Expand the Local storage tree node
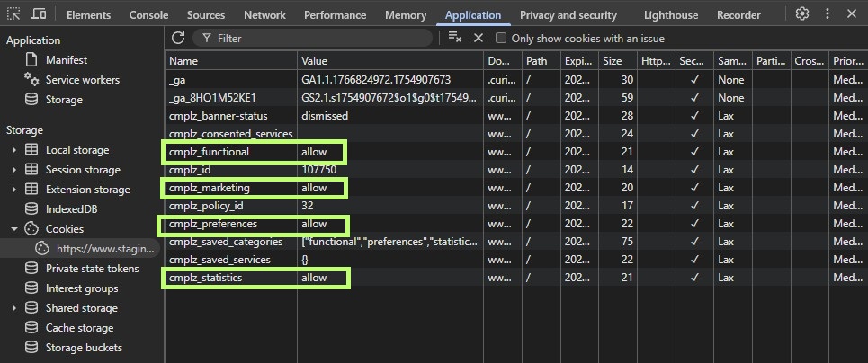Image resolution: width=868 pixels, height=363 pixels. click(14, 150)
